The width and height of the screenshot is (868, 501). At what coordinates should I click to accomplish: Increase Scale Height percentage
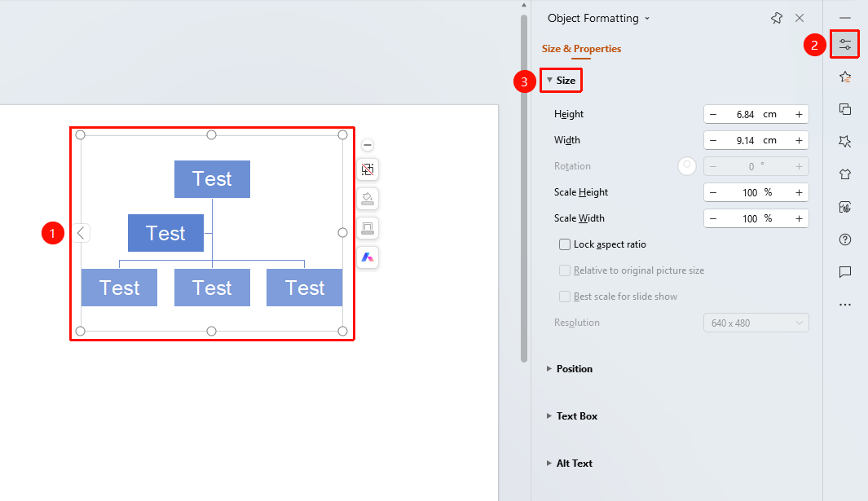(799, 192)
